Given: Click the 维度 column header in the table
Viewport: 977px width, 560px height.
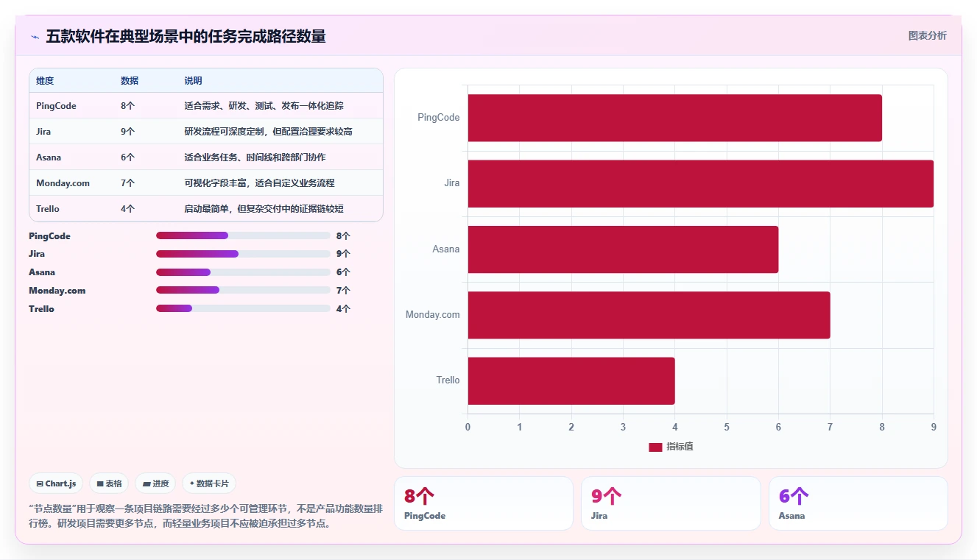Looking at the screenshot, I should tap(45, 81).
